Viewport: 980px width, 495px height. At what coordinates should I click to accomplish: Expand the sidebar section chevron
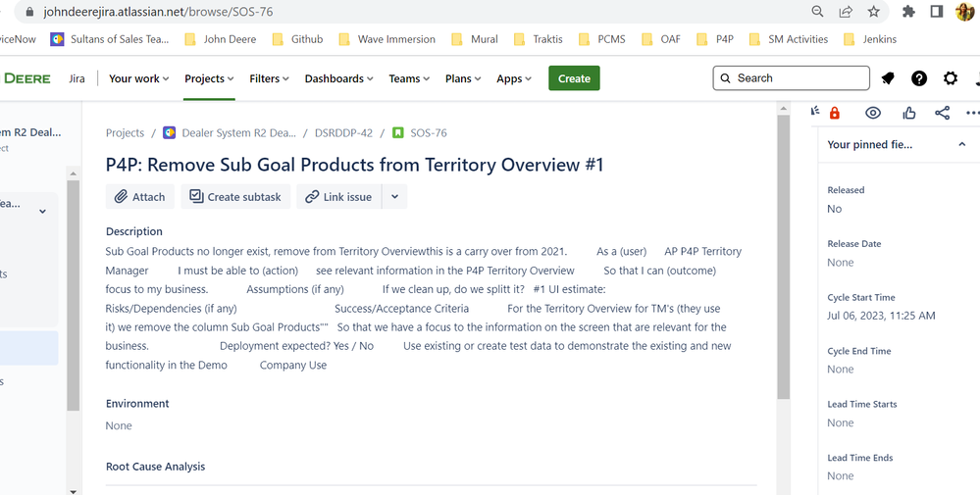pyautogui.click(x=42, y=212)
